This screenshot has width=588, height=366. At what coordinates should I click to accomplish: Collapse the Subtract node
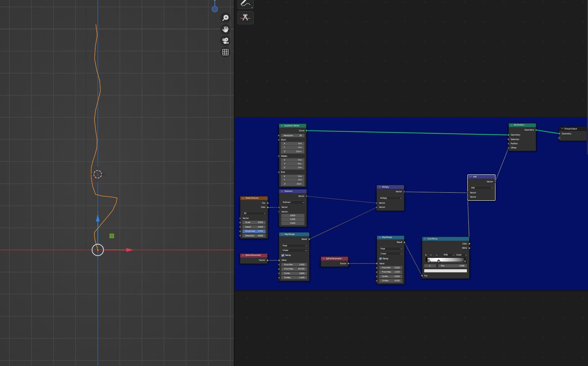tap(282, 191)
